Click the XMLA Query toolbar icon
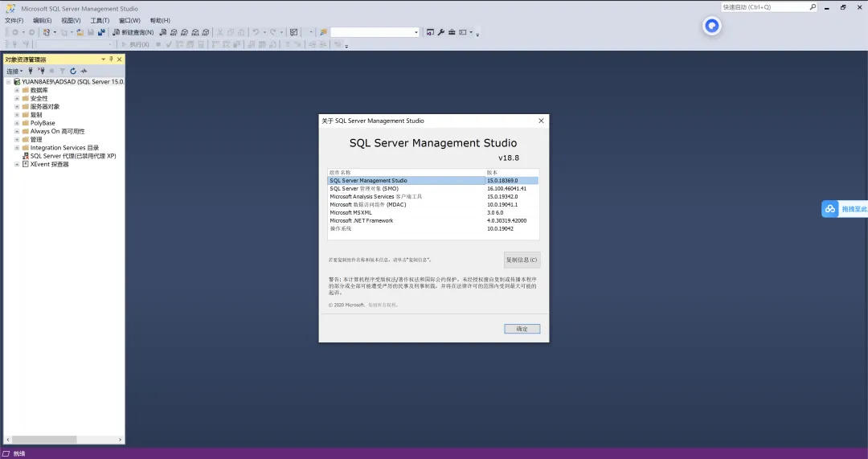868x459 pixels. (194, 32)
